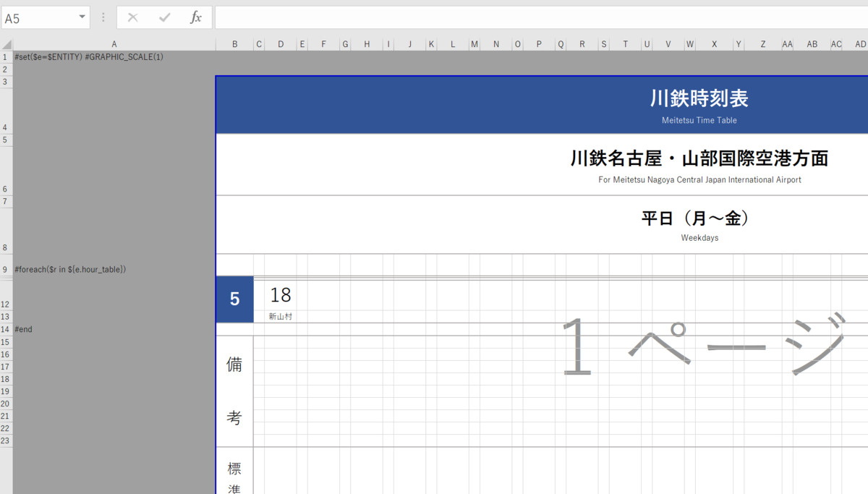Select column Z header
Screen dimensions: 868x494
762,44
